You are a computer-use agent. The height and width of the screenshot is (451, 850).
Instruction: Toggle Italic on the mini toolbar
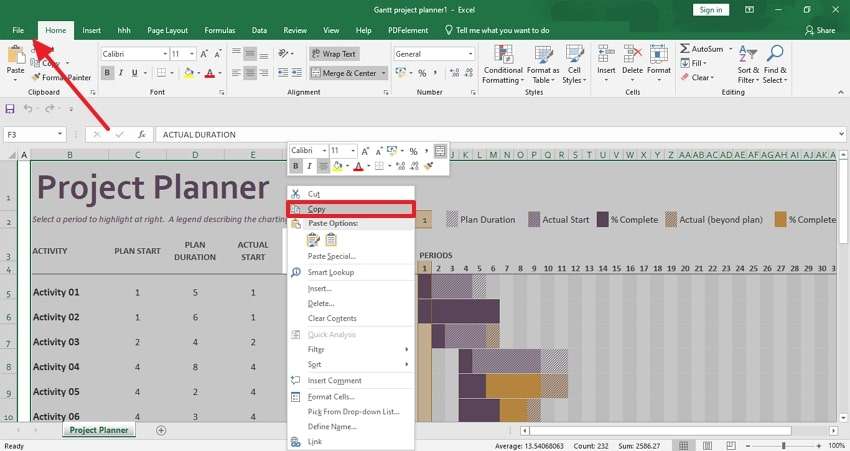(x=309, y=166)
